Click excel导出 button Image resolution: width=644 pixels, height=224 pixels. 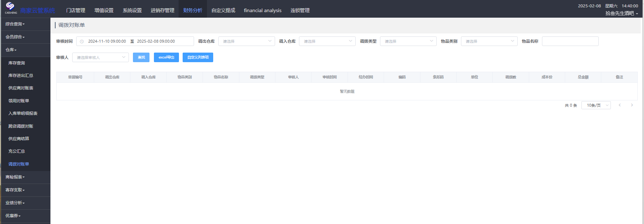tap(166, 57)
